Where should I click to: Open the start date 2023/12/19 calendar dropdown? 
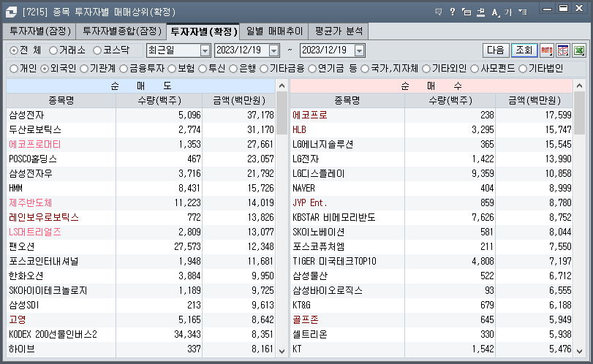click(274, 50)
